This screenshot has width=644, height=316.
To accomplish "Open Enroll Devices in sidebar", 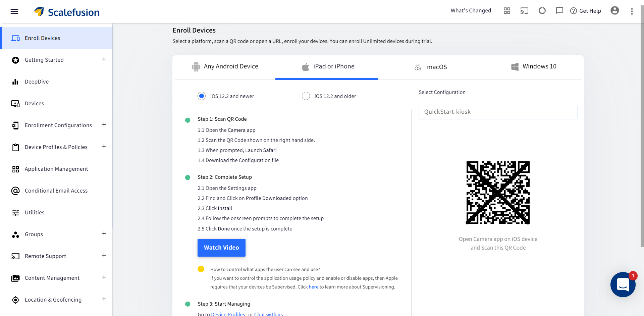I will coord(56,38).
